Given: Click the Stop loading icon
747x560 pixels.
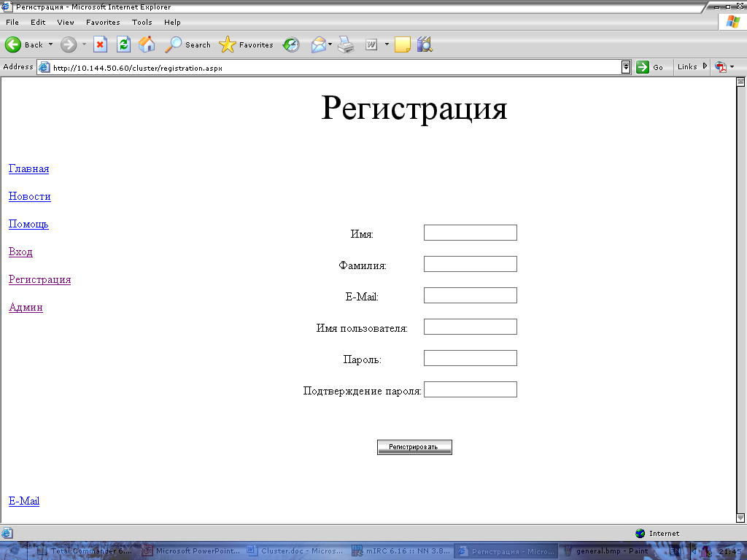Looking at the screenshot, I should click(101, 44).
